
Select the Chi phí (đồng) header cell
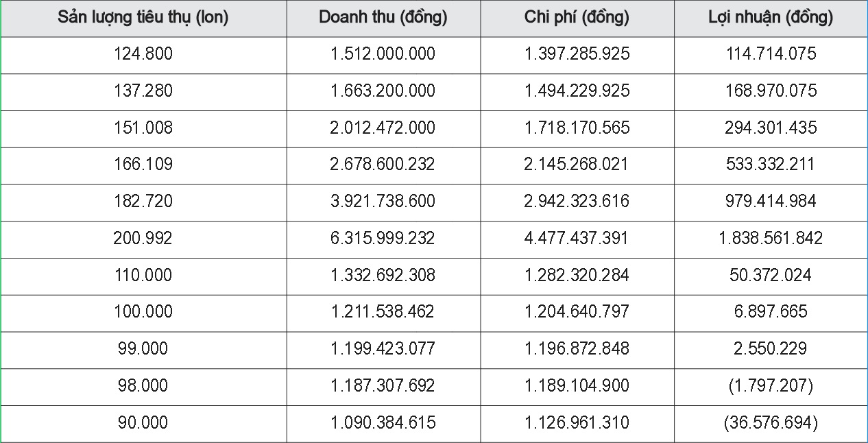[577, 18]
